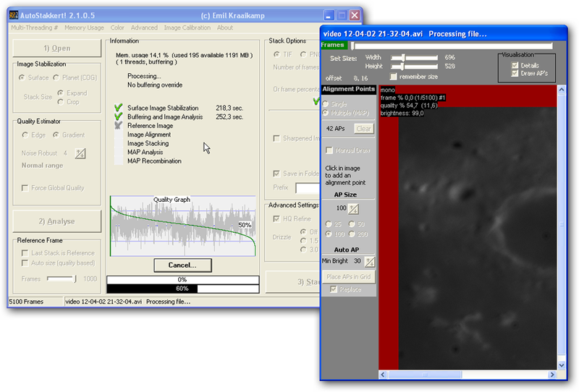The image size is (579, 392).
Task: Open the Advanced menu
Action: coord(144,27)
